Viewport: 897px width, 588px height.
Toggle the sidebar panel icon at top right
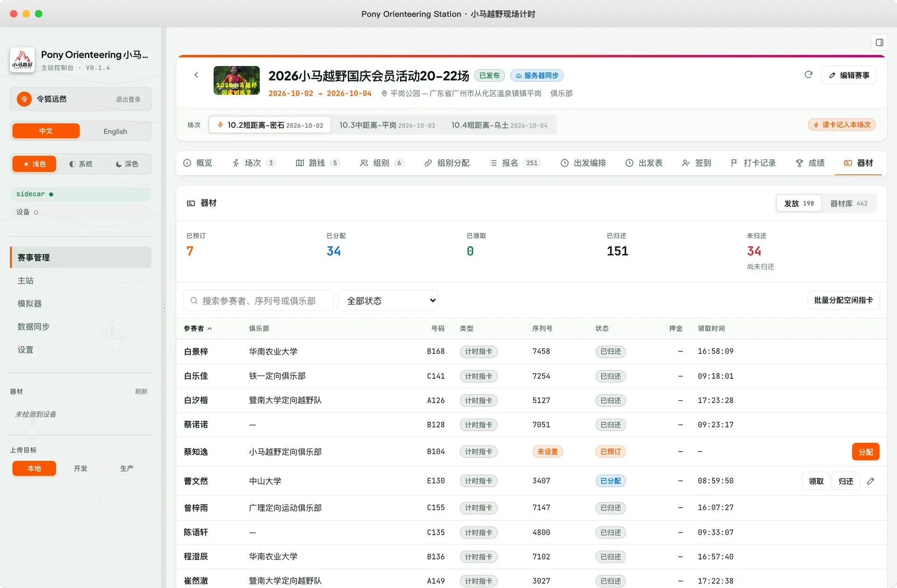coord(879,43)
